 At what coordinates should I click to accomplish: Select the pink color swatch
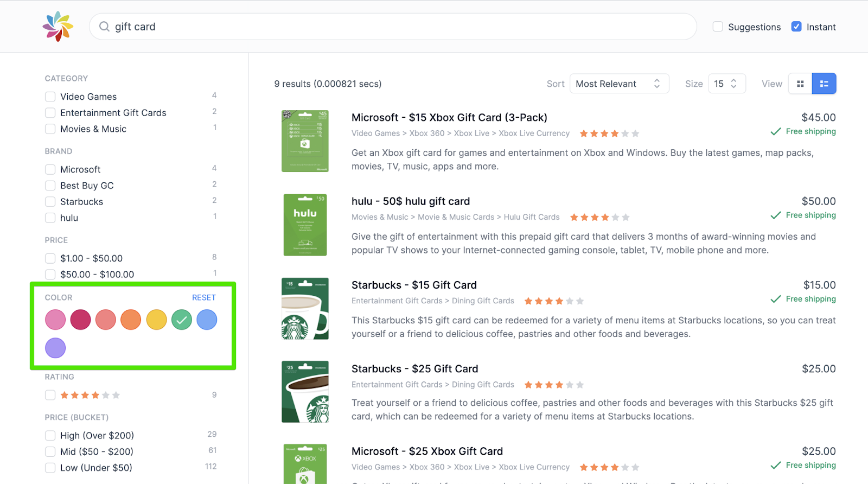55,320
